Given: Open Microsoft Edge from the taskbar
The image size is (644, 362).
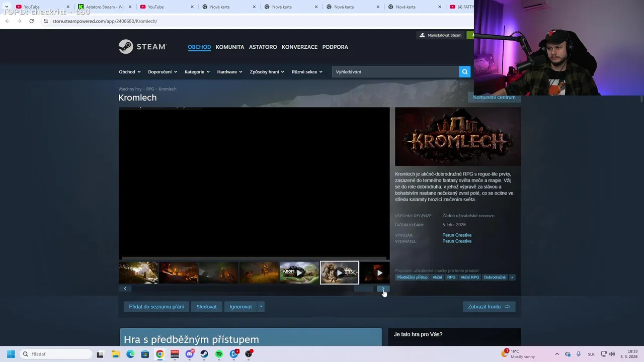Looking at the screenshot, I should (x=130, y=354).
